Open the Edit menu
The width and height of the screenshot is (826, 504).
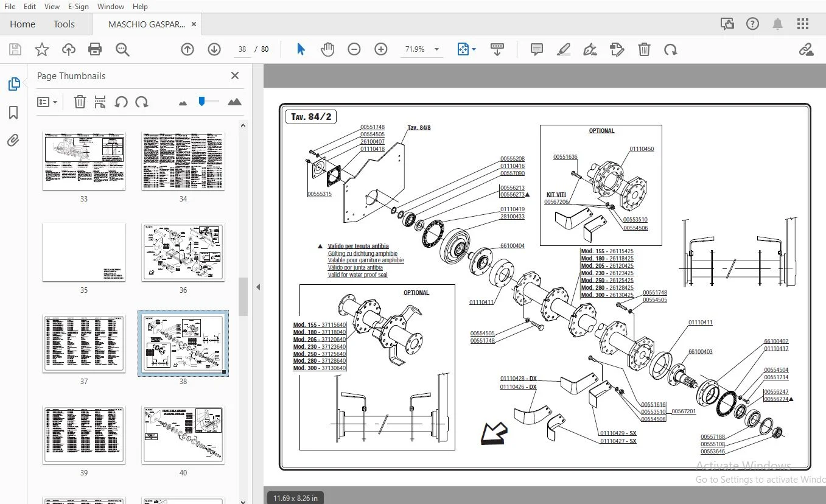[x=29, y=7]
